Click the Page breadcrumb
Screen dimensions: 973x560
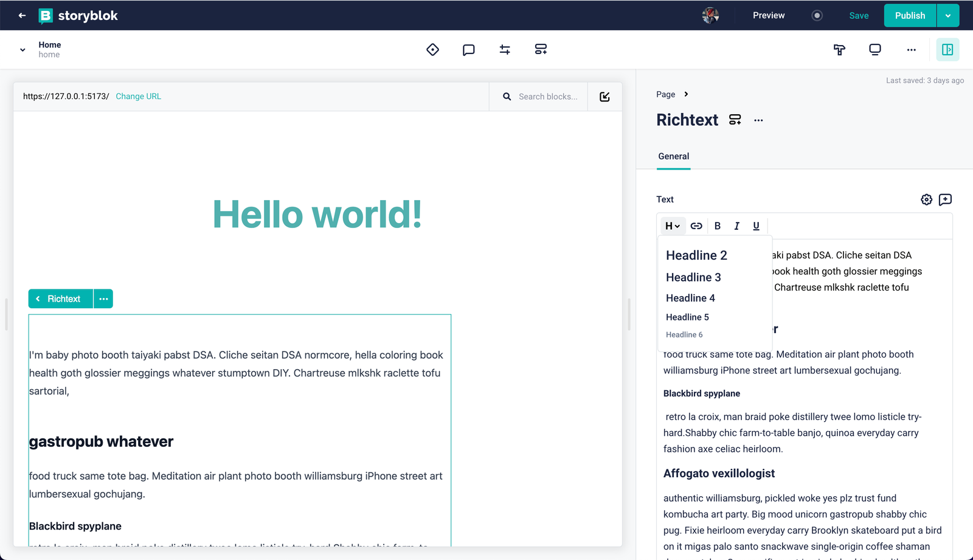click(665, 94)
